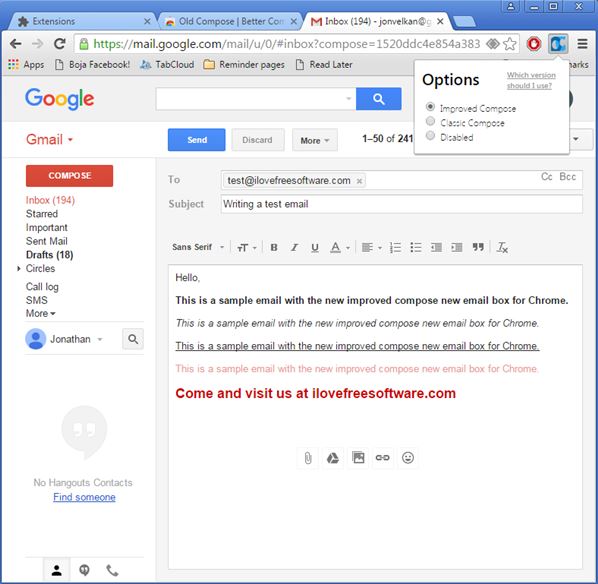Insert a numbered list
The width and height of the screenshot is (598, 584).
395,248
